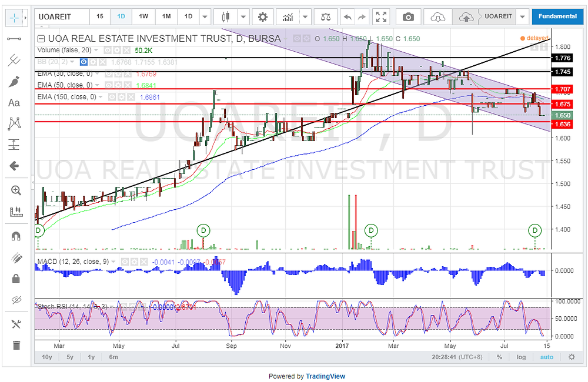Open the TradingView link

coord(326,376)
